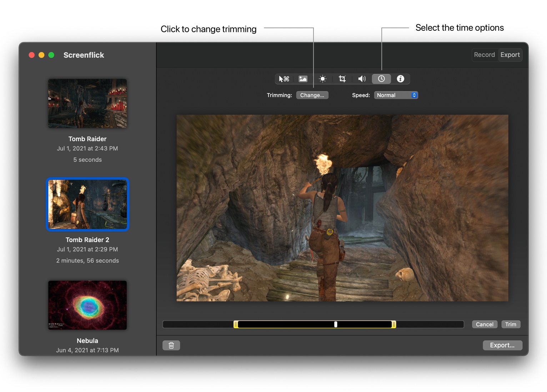The image size is (547, 392).
Task: Click the video preview of the cave
Action: click(342, 208)
